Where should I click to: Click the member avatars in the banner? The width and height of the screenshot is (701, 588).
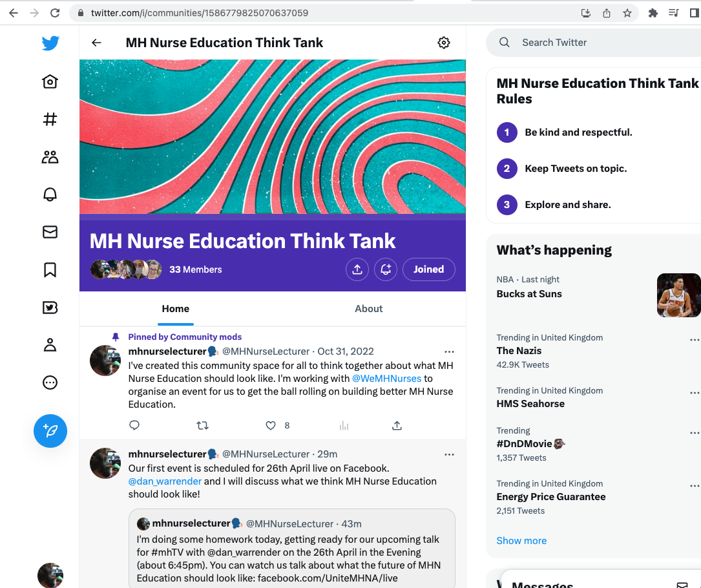(126, 269)
